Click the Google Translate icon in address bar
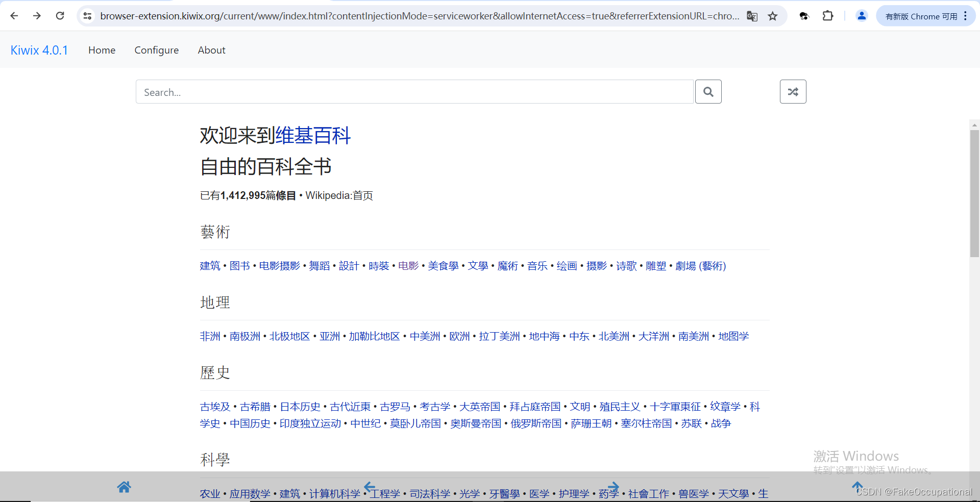The image size is (980, 502). click(x=752, y=16)
